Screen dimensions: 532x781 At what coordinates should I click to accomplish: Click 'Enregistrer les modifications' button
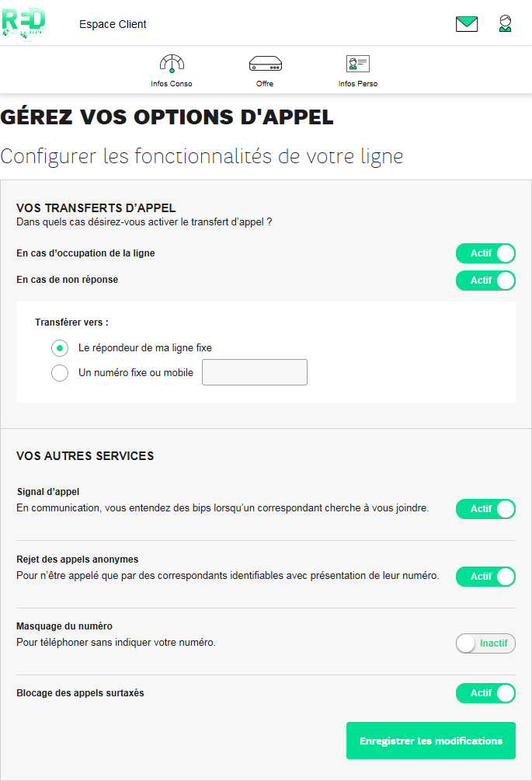[x=431, y=741]
